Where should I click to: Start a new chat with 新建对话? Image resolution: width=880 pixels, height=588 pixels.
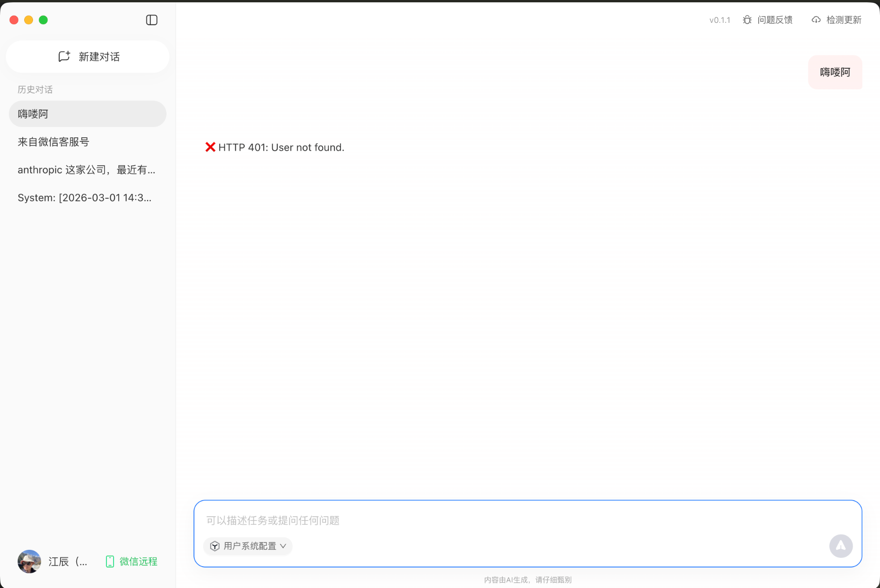coord(99,57)
